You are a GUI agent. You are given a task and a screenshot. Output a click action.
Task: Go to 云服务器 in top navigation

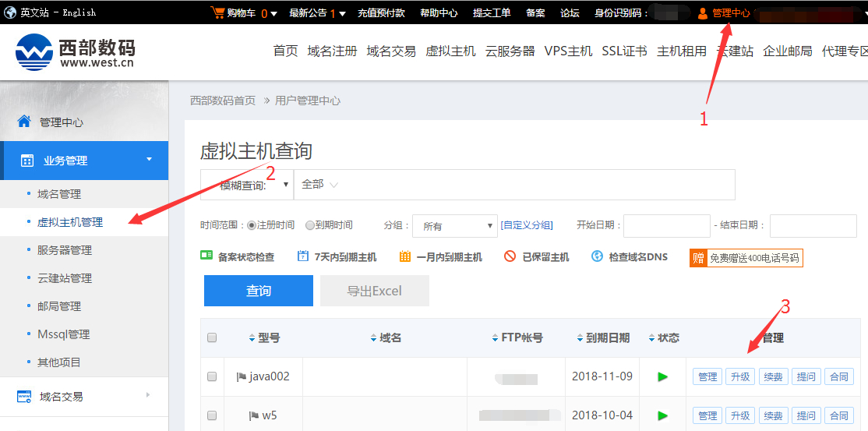click(x=510, y=51)
